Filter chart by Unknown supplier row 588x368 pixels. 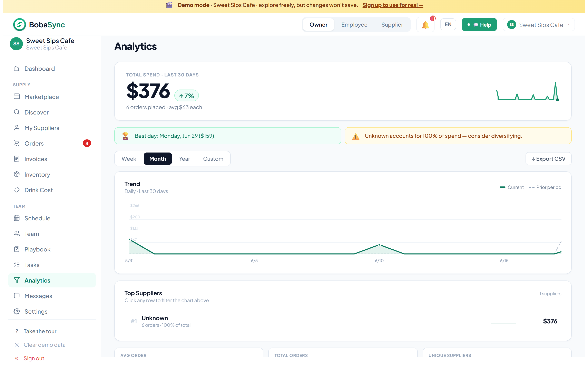(343, 321)
